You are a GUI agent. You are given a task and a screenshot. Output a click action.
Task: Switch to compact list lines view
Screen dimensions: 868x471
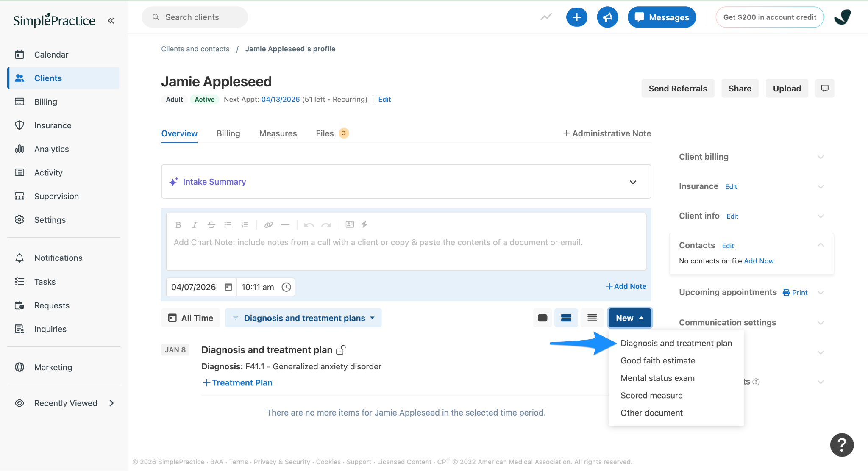point(592,318)
